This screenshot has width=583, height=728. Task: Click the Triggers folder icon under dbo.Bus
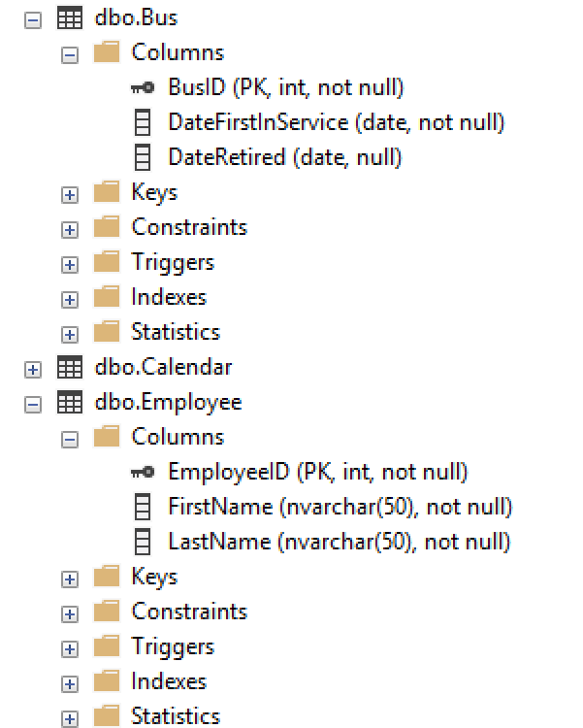click(x=106, y=262)
